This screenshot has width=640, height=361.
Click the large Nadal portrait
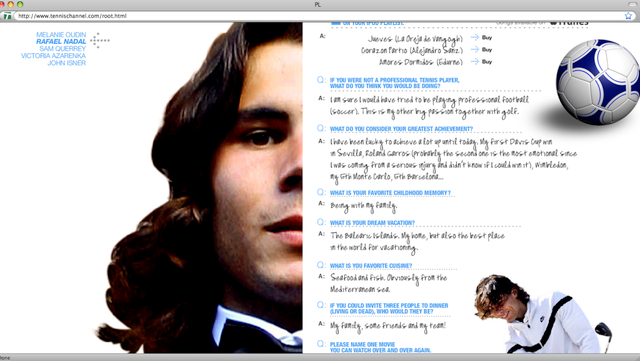pyautogui.click(x=200, y=188)
